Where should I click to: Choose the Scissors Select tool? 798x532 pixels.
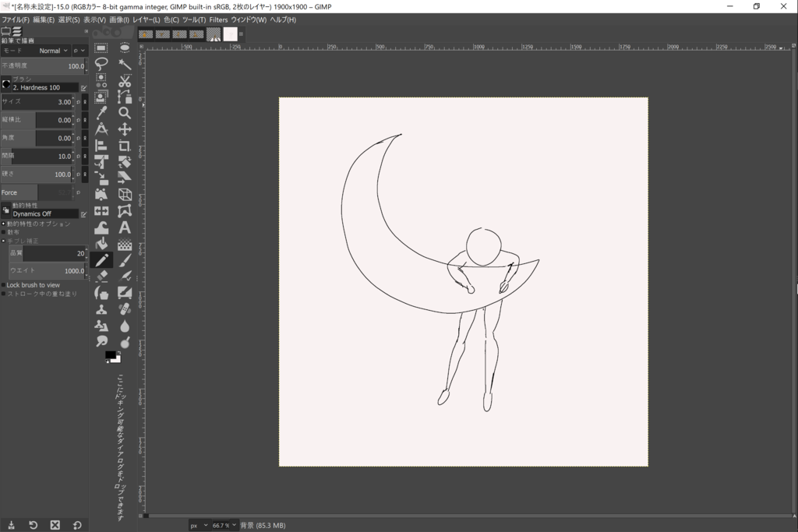[x=125, y=80]
